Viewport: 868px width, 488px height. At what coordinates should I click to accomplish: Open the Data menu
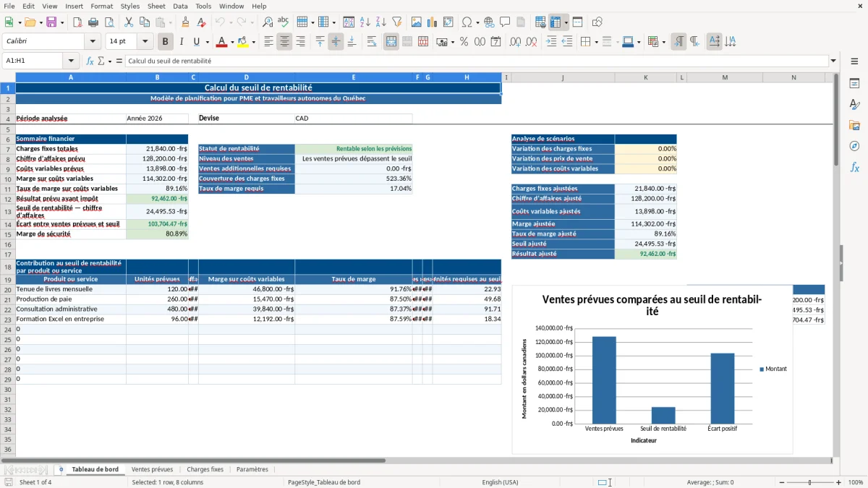tap(180, 6)
